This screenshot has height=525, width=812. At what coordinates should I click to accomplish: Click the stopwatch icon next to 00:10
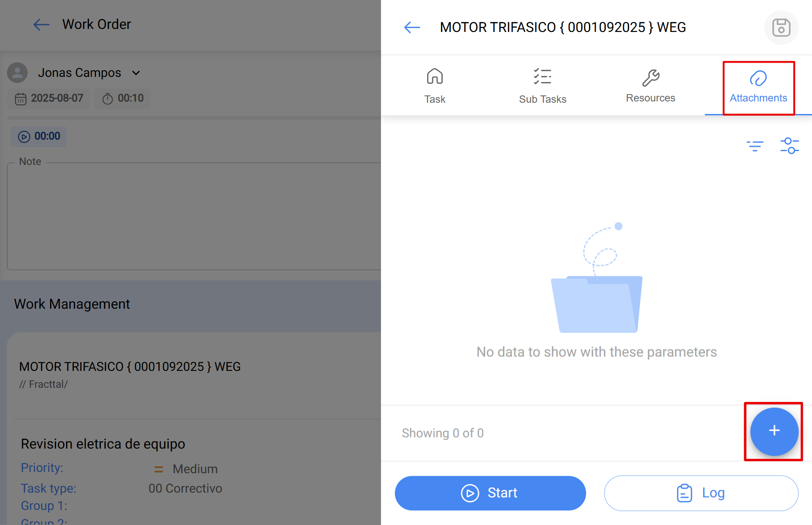point(108,98)
